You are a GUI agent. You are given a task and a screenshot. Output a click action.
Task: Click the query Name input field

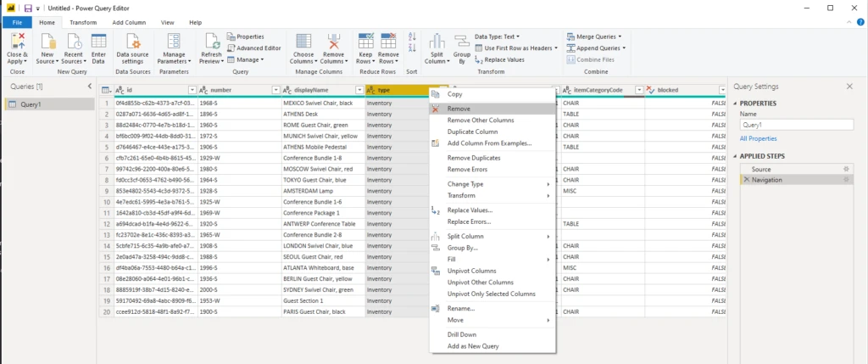point(797,124)
